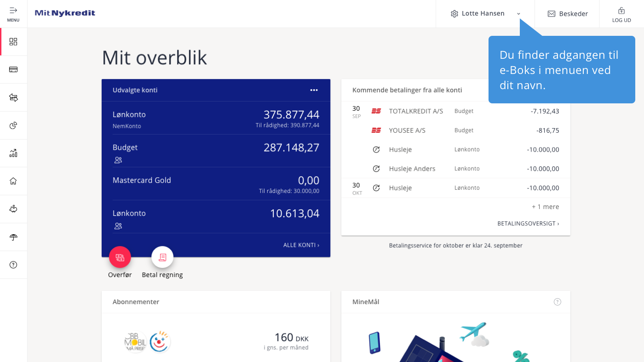Image resolution: width=644 pixels, height=362 pixels.
Task: Open the three-dot menu on Udvalgte konti
Action: coord(314,90)
